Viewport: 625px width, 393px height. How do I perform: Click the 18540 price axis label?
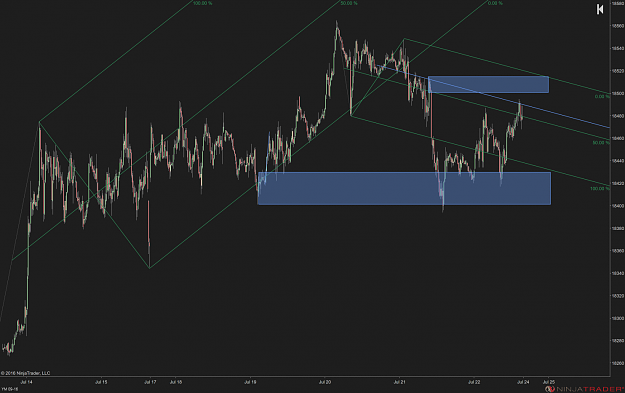tap(618, 48)
